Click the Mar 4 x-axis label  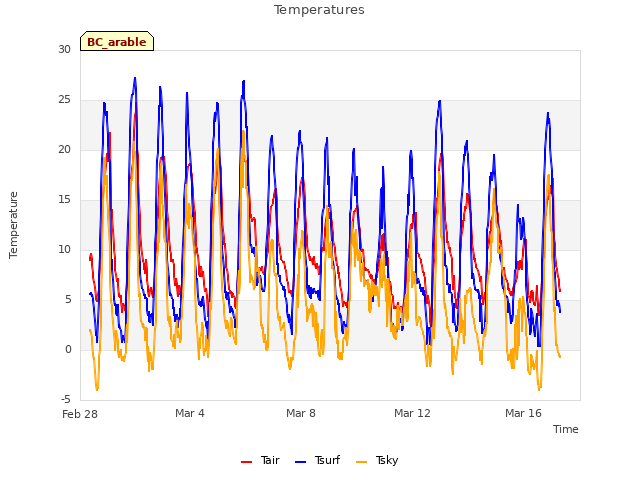[x=190, y=413]
